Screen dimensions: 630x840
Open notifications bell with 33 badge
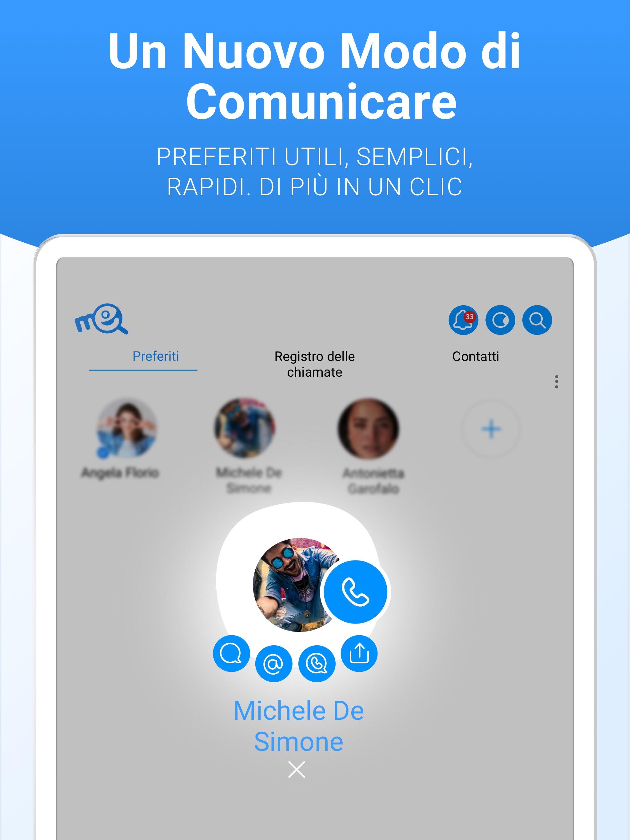(x=463, y=320)
